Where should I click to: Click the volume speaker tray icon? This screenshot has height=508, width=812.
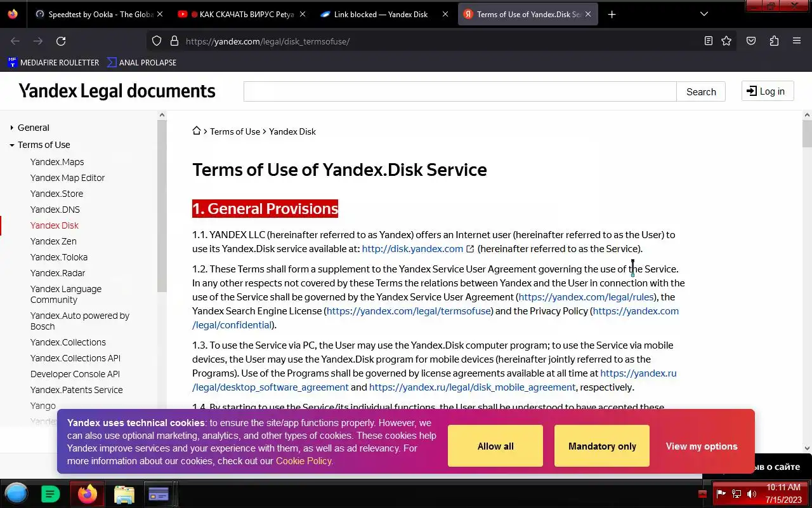pyautogui.click(x=752, y=494)
